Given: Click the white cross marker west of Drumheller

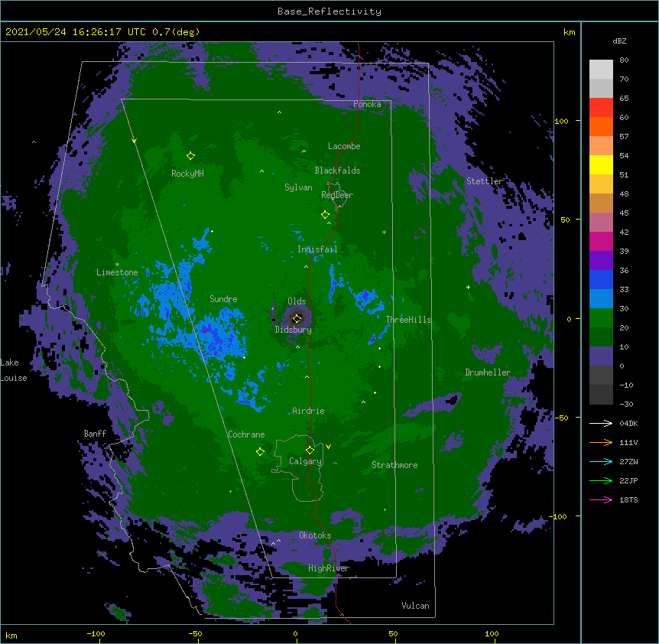Looking at the screenshot, I should coord(468,287).
